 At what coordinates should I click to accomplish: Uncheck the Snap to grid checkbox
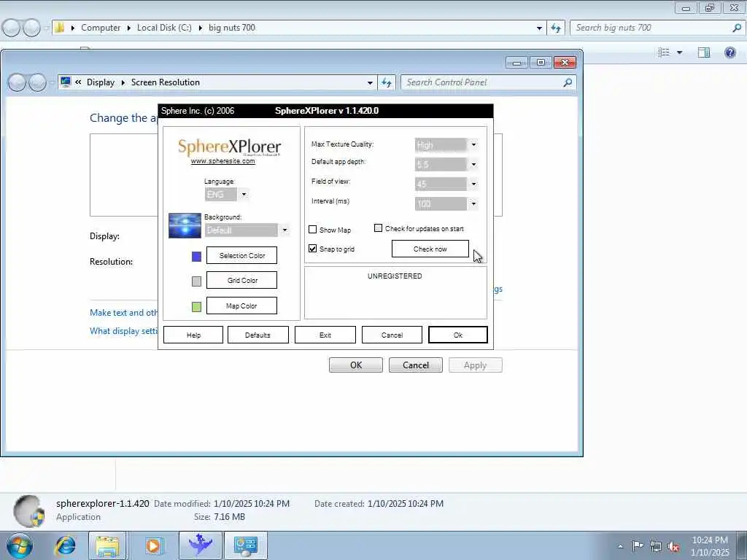point(312,249)
